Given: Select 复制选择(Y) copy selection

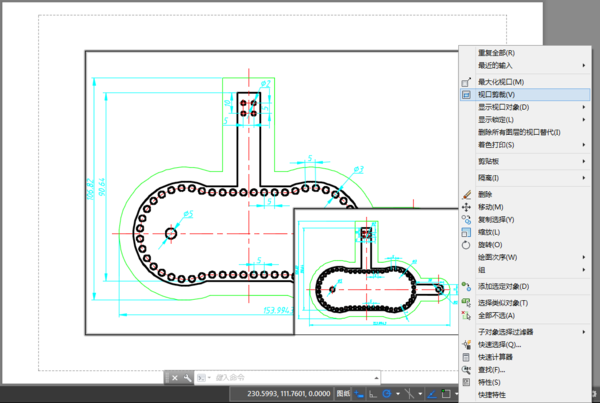Looking at the screenshot, I should [496, 219].
